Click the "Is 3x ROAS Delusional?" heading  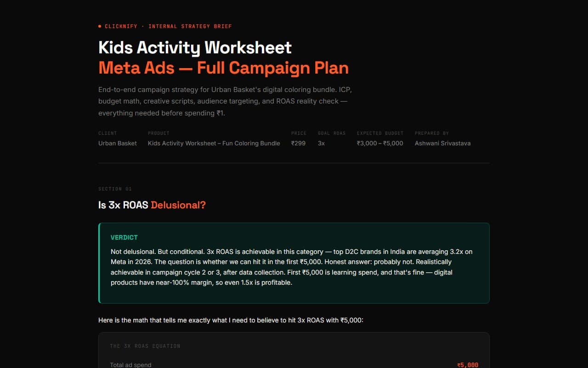point(152,205)
